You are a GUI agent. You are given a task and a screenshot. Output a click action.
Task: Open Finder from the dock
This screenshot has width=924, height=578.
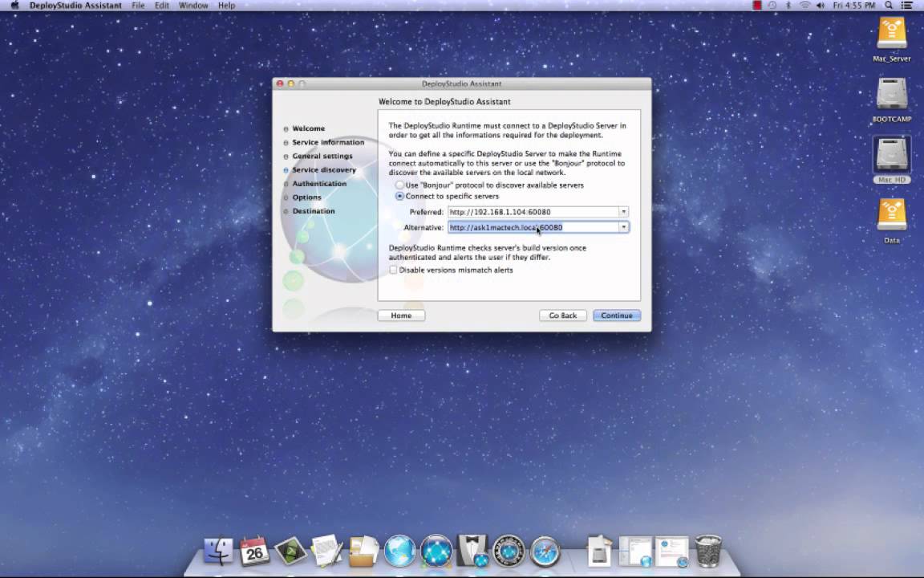[x=219, y=551]
